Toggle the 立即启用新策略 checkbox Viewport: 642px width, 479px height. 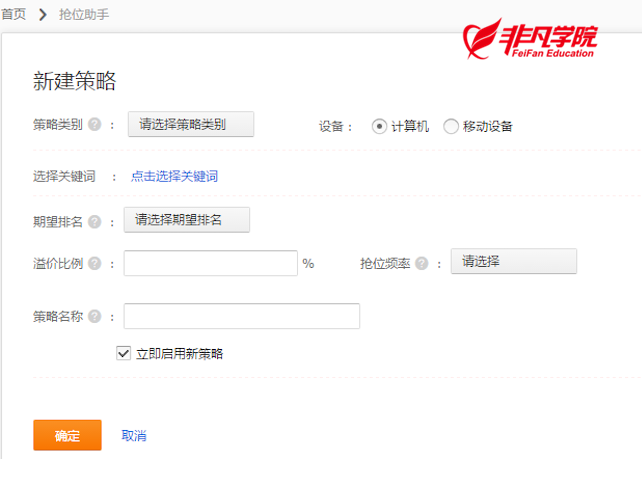124,353
